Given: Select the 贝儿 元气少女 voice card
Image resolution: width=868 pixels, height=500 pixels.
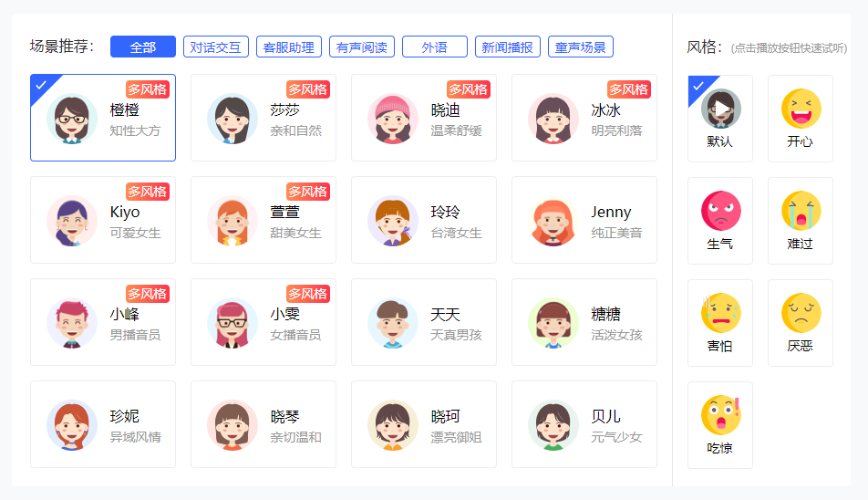Looking at the screenshot, I should click(x=584, y=424).
